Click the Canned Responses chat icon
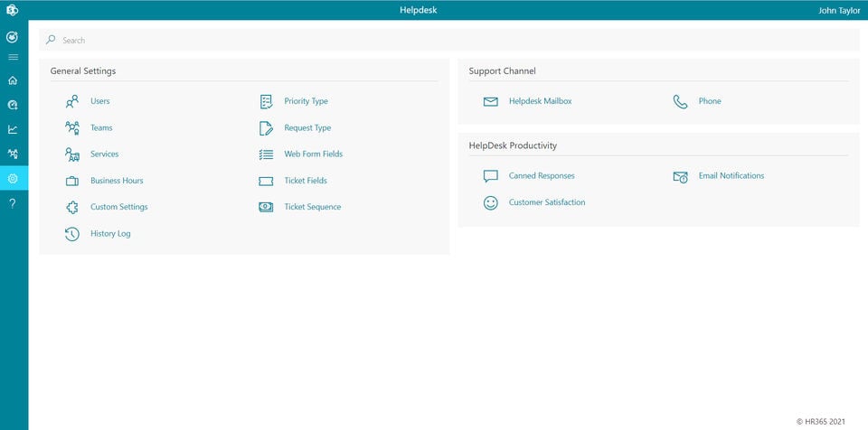This screenshot has height=430, width=868. (490, 176)
